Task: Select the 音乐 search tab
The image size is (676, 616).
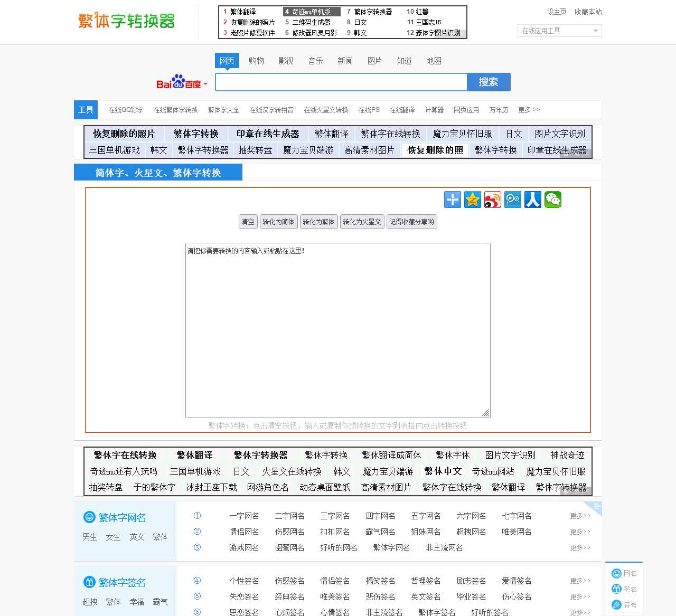Action: click(x=315, y=61)
